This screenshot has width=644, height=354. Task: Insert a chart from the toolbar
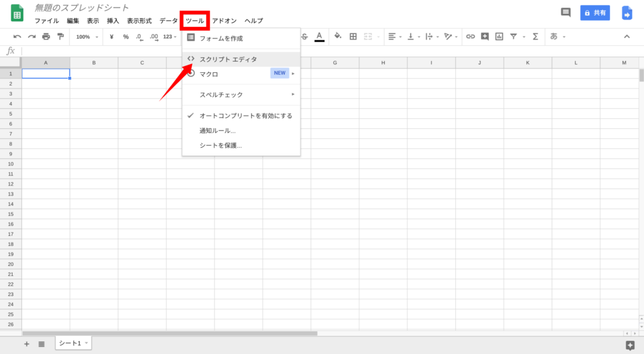point(499,36)
